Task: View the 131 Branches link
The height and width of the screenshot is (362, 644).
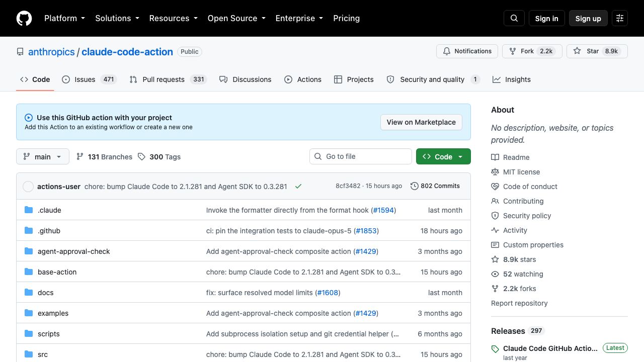Action: coord(104,157)
